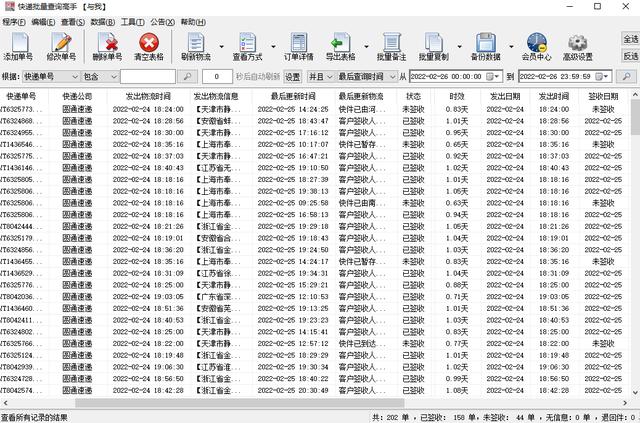Expand arrow beside 导出表格

pos(367,47)
